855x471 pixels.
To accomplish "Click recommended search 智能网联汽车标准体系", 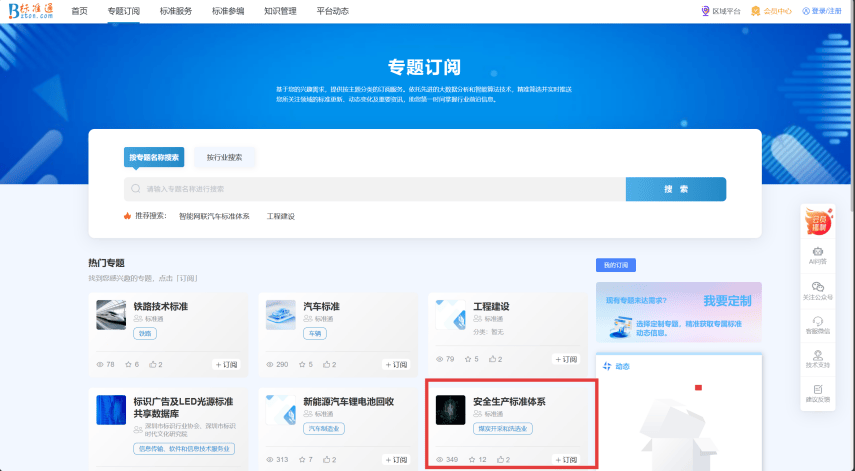I will point(214,216).
